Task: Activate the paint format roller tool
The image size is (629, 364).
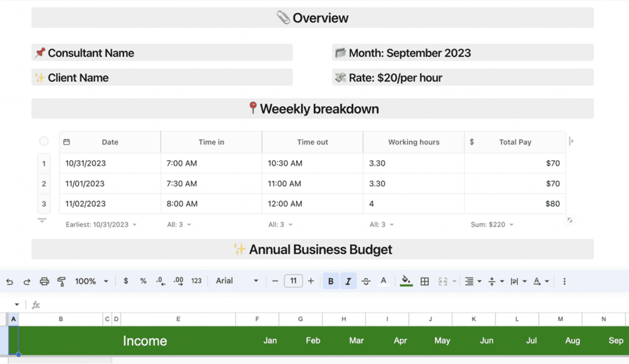Action: [x=61, y=281]
